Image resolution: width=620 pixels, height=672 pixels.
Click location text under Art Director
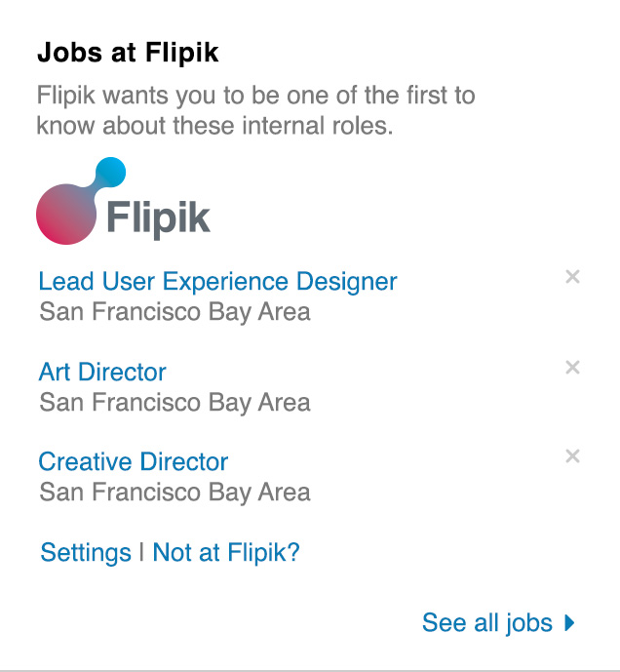click(x=174, y=402)
